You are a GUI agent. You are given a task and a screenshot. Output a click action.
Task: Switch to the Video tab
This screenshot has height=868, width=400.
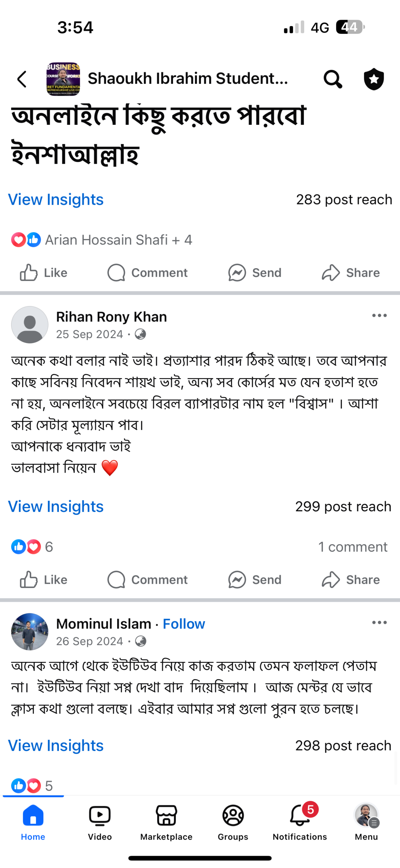click(x=100, y=821)
